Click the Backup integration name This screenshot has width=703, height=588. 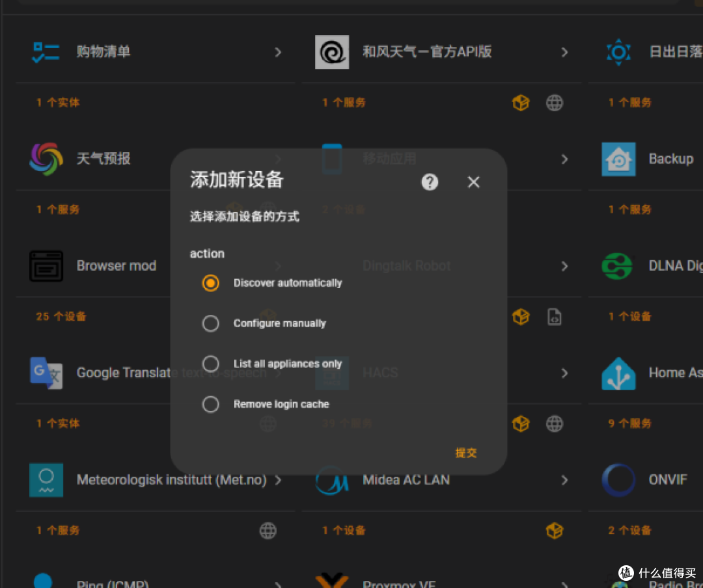point(670,159)
